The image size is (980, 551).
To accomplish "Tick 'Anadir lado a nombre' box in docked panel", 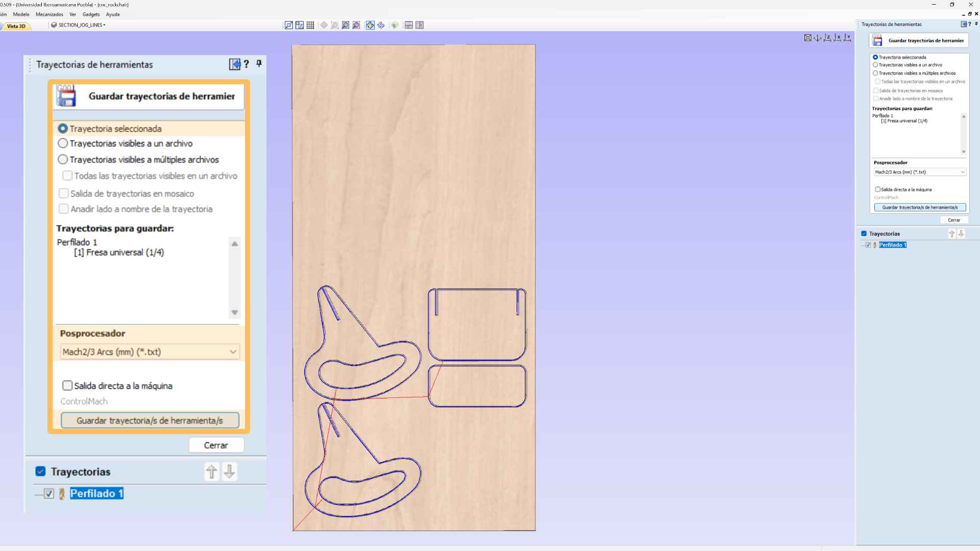I will point(876,98).
